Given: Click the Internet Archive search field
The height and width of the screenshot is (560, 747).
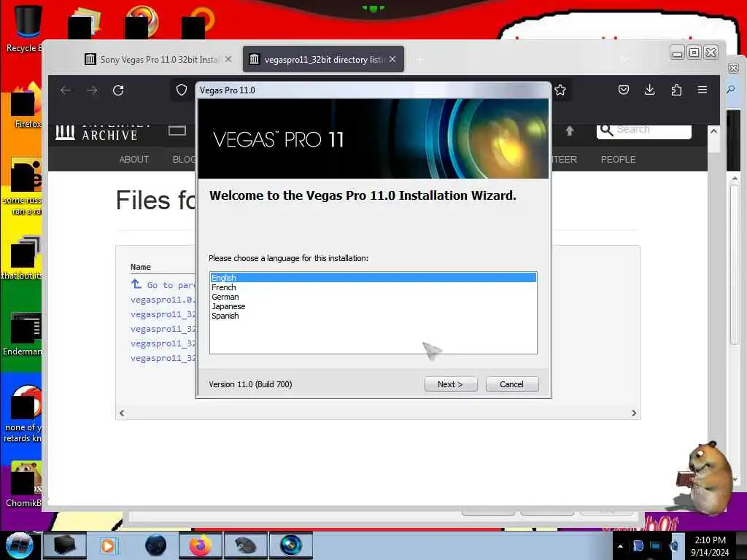Looking at the screenshot, I should coord(643,130).
